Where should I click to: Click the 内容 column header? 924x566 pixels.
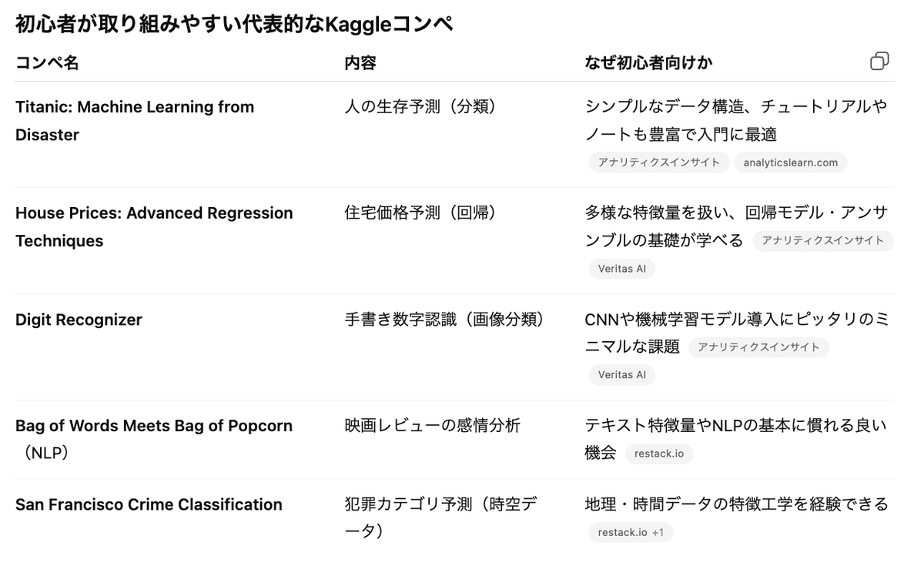click(x=360, y=62)
